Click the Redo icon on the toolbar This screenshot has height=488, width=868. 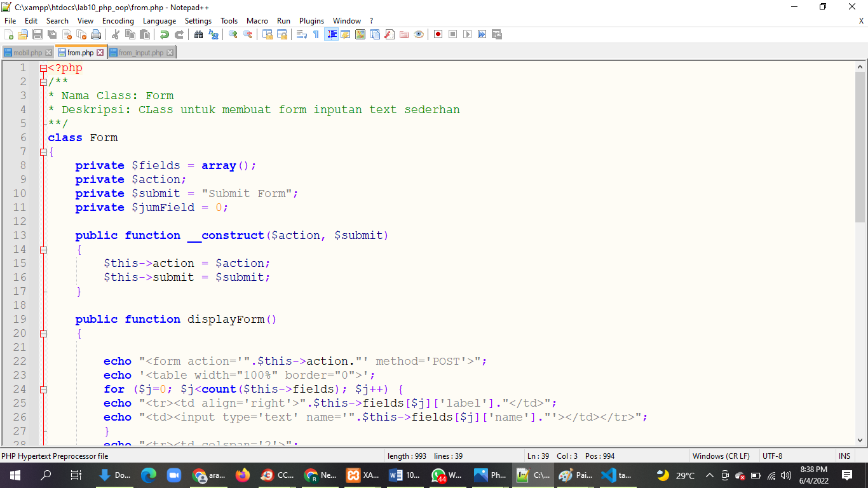coord(179,34)
